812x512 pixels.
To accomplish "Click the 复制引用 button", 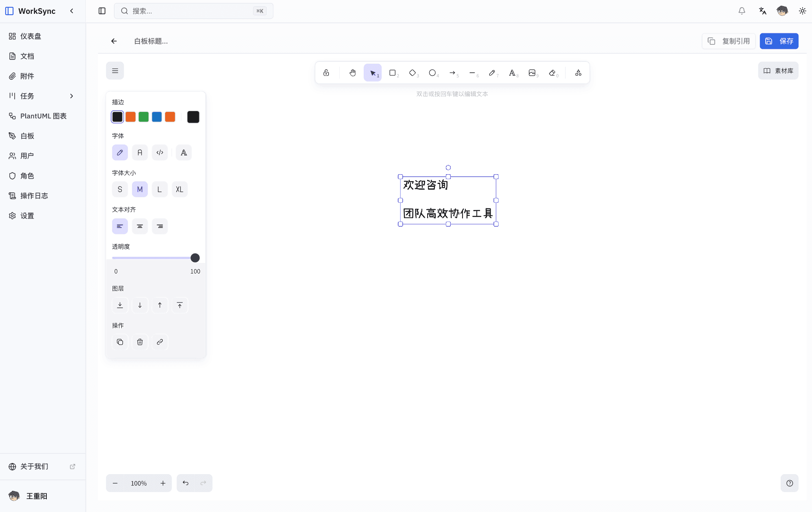I will tap(729, 41).
